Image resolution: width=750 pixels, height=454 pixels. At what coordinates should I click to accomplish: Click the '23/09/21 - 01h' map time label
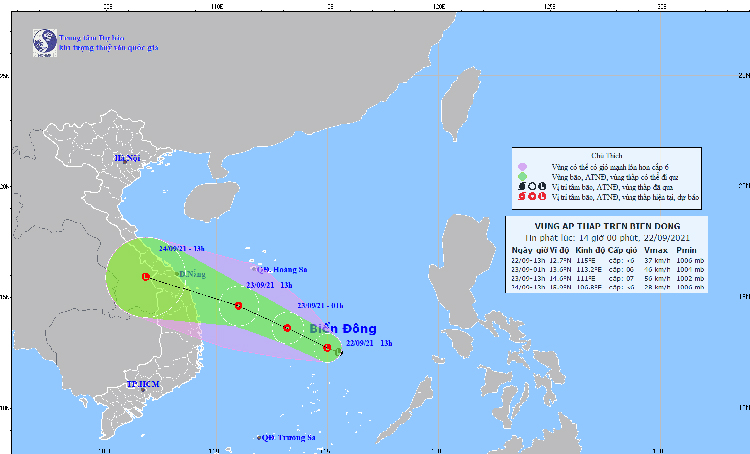(x=320, y=306)
